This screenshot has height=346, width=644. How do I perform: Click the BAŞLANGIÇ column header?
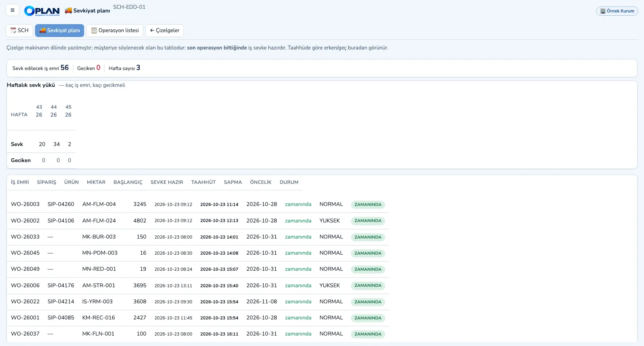tap(128, 182)
